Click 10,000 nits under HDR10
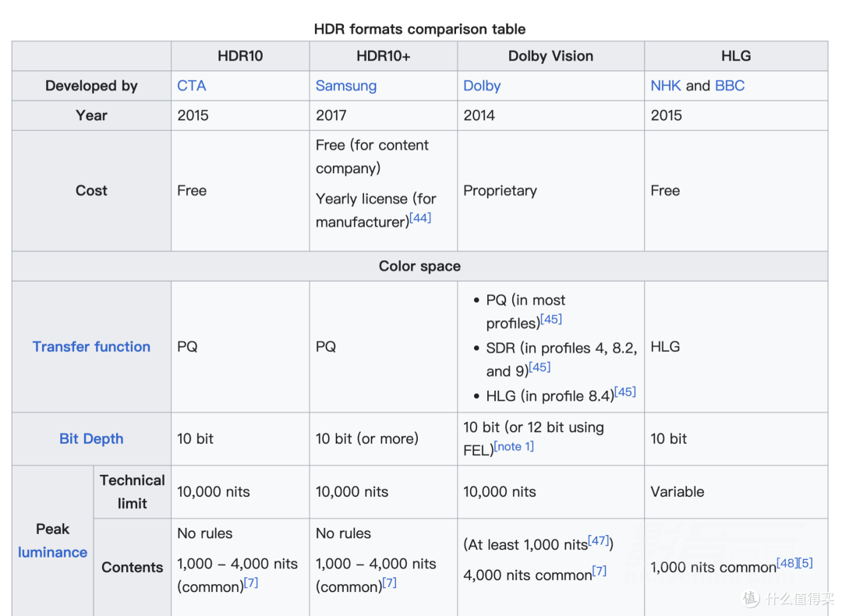 click(214, 492)
